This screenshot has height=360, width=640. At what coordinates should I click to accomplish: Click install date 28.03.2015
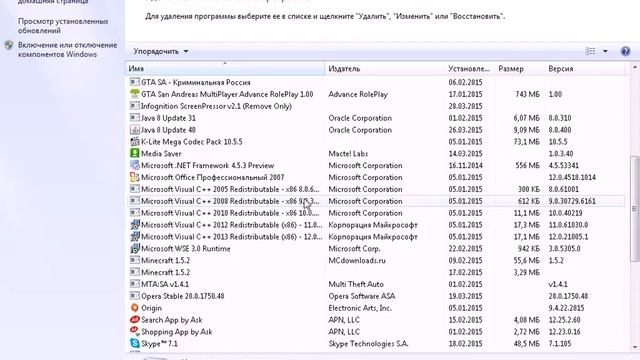(x=465, y=106)
